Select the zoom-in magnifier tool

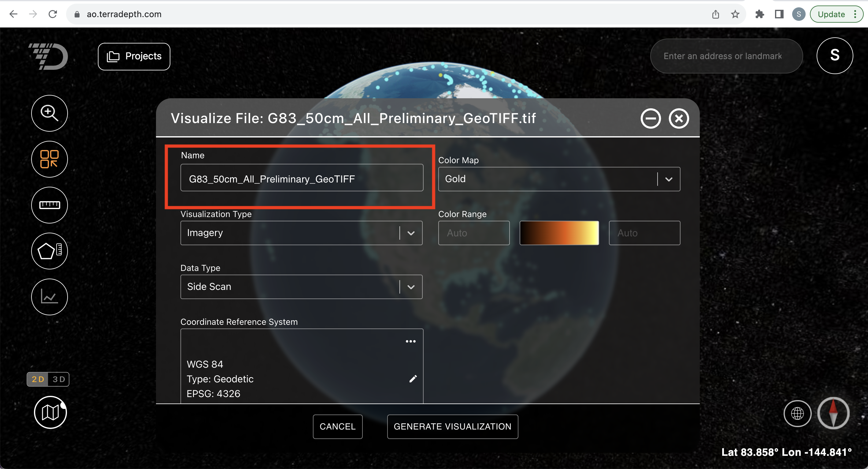point(50,113)
